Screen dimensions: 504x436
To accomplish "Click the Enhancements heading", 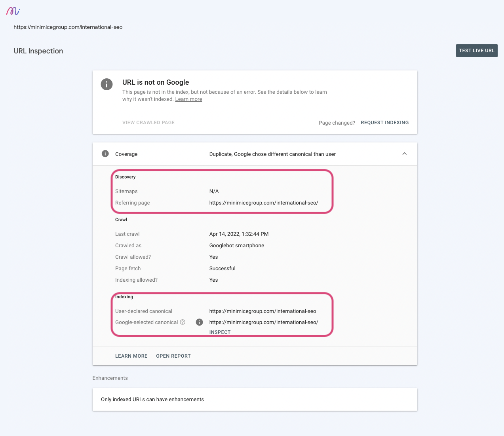I will point(110,378).
